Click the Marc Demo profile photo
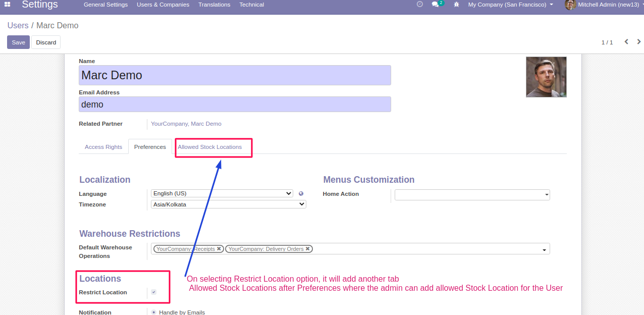 pos(546,77)
